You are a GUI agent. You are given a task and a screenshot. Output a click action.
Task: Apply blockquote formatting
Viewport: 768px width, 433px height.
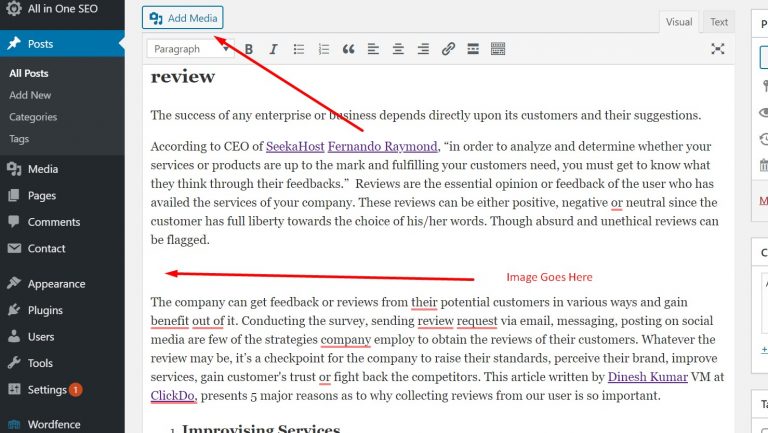pyautogui.click(x=348, y=49)
